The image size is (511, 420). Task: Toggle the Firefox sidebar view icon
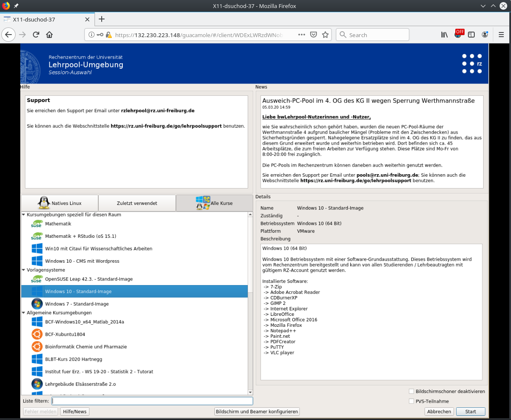(x=472, y=35)
